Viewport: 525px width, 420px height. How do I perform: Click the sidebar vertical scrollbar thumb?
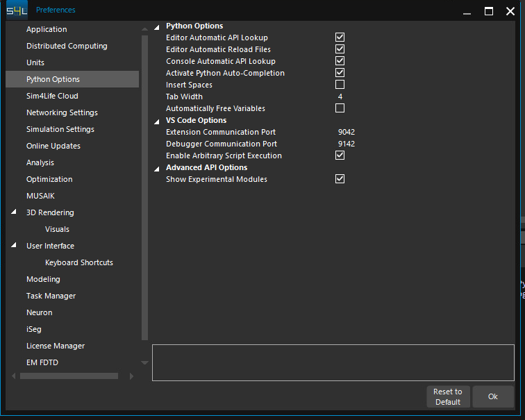point(144,187)
